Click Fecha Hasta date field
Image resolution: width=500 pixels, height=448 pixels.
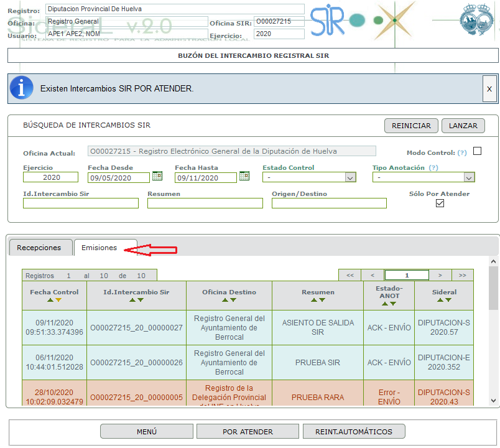tap(206, 178)
